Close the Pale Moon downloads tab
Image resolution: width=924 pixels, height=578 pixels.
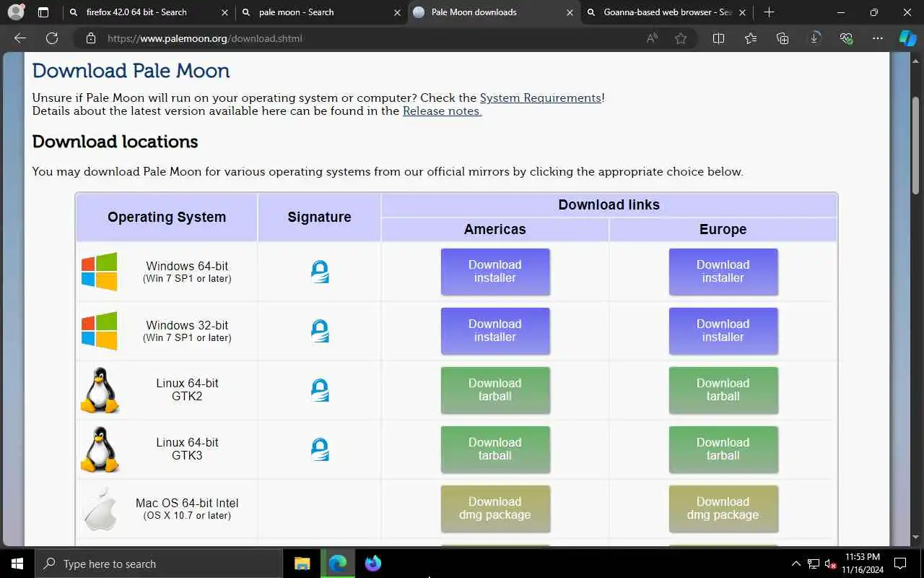[x=570, y=12]
